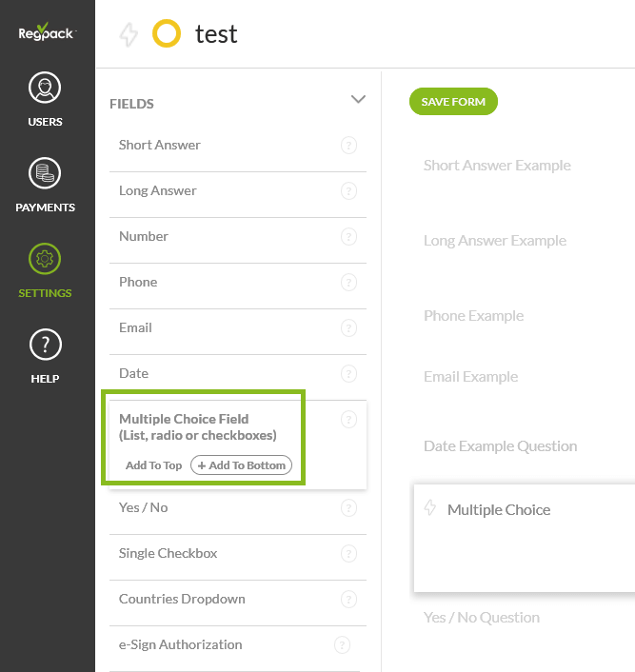
Task: Open the Settings gear in sidebar
Action: coord(45,269)
